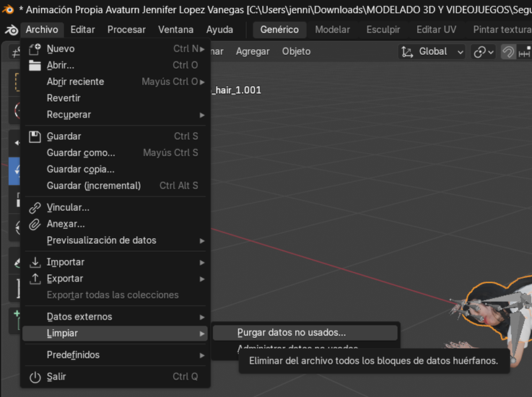Image resolution: width=532 pixels, height=397 pixels.
Task: Click the download arrow Importar icon
Action: pyautogui.click(x=35, y=262)
